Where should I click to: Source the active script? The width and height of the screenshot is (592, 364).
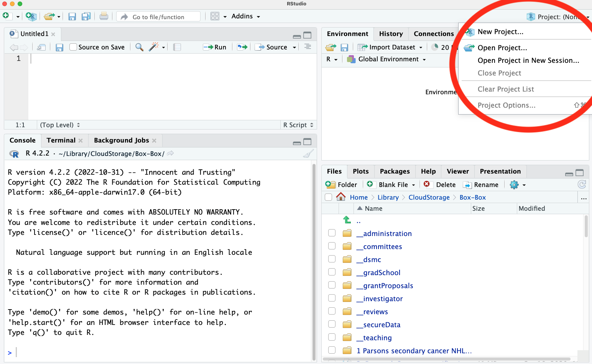[271, 47]
